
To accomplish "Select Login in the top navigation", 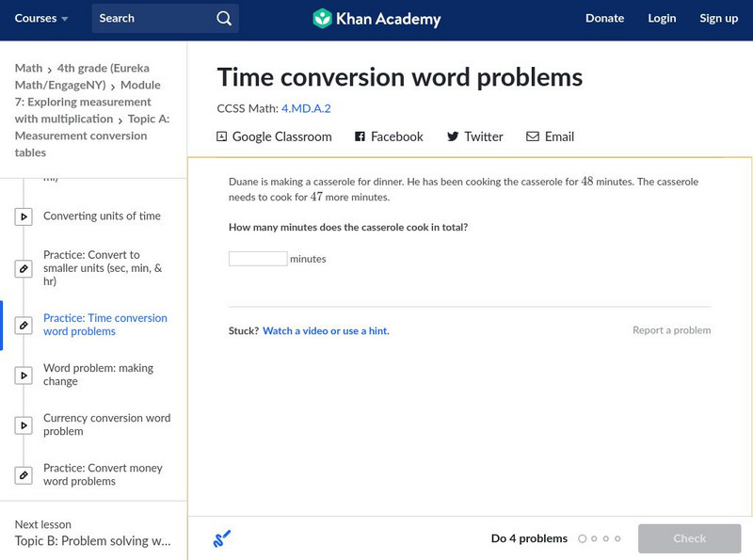I will click(662, 18).
